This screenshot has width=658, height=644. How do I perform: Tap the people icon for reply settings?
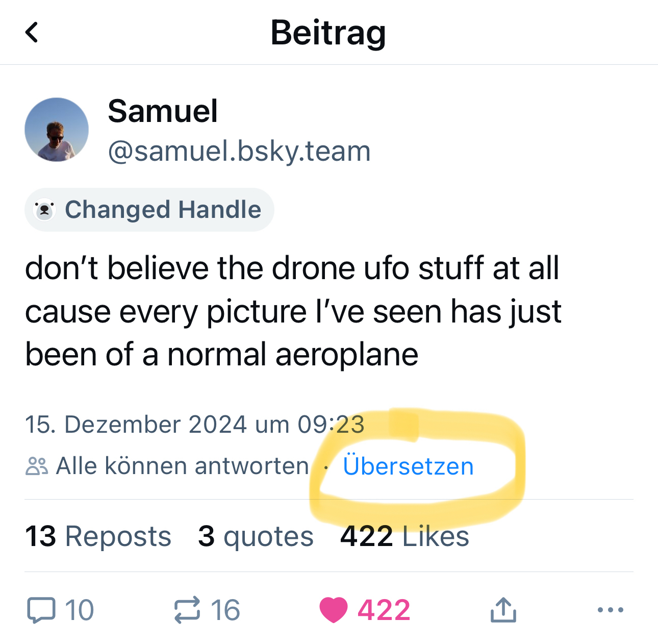click(37, 466)
